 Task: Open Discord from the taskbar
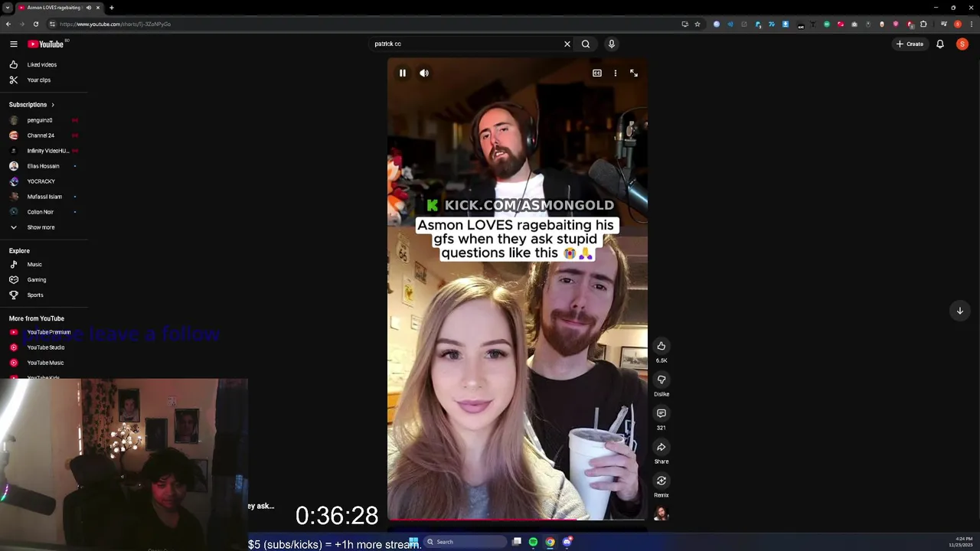coord(567,542)
